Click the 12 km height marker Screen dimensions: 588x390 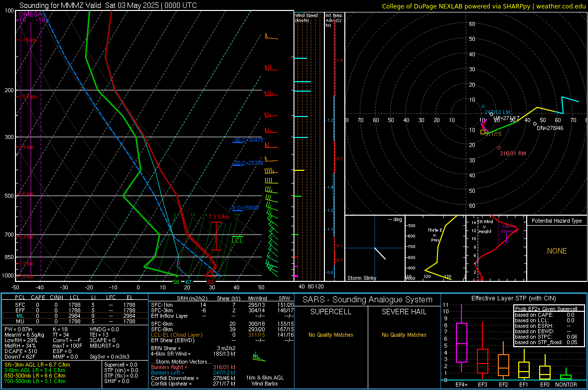click(x=29, y=97)
